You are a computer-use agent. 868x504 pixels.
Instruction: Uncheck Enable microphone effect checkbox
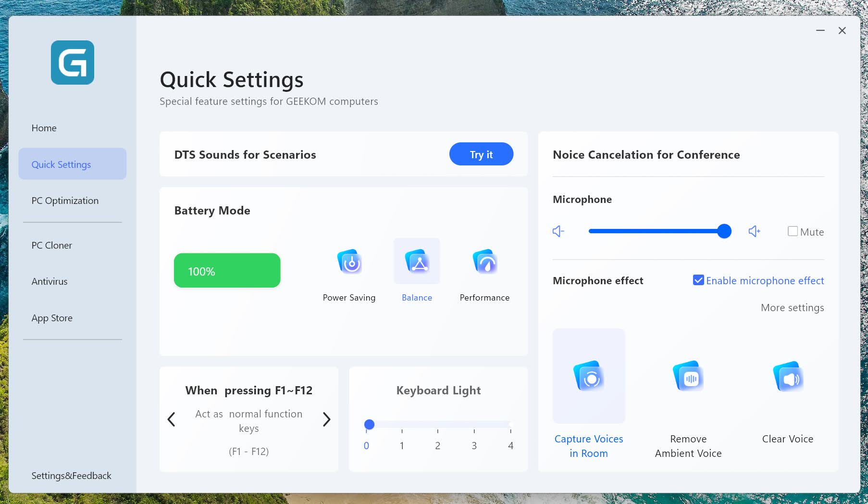[x=698, y=280]
